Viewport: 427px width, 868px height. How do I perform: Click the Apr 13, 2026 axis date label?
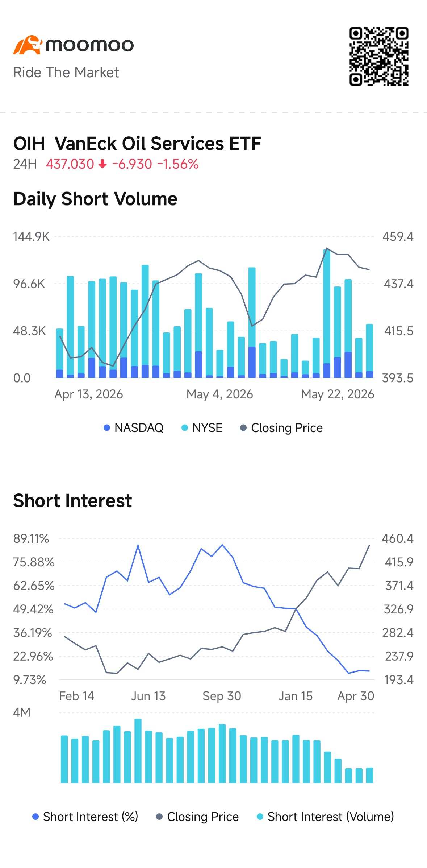click(89, 394)
